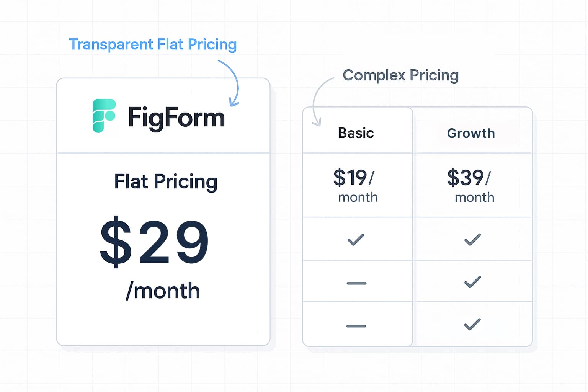
Task: Select the Growth plan column header
Action: [471, 133]
